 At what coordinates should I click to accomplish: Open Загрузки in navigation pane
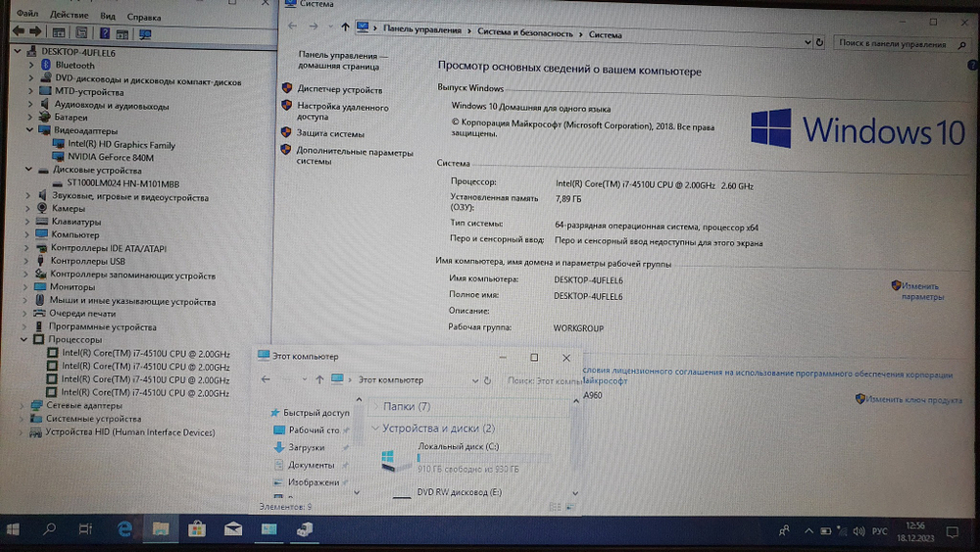click(306, 448)
